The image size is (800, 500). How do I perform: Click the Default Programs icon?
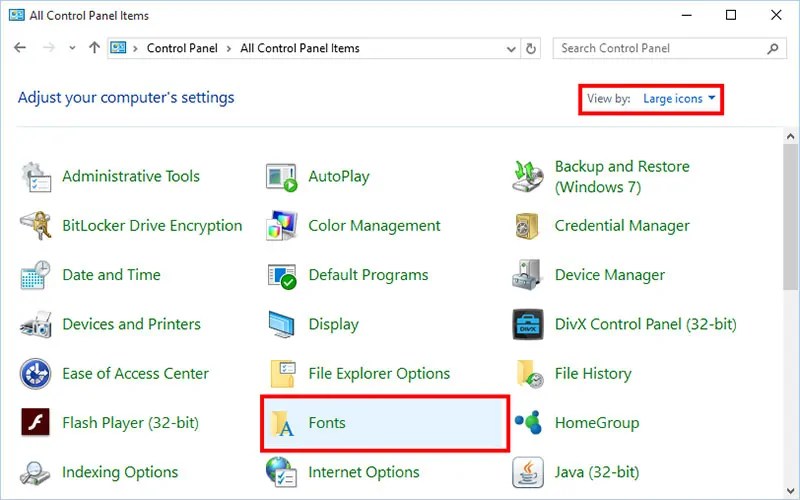point(282,276)
